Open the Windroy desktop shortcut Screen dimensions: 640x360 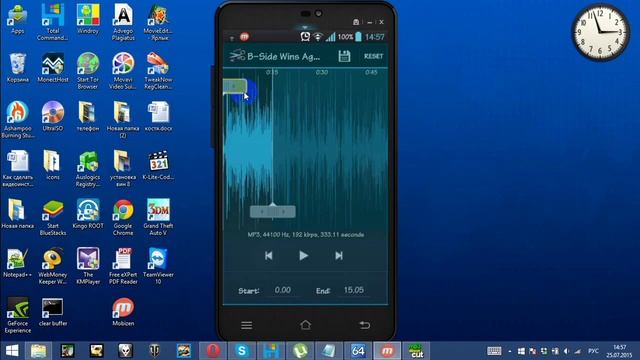88,19
